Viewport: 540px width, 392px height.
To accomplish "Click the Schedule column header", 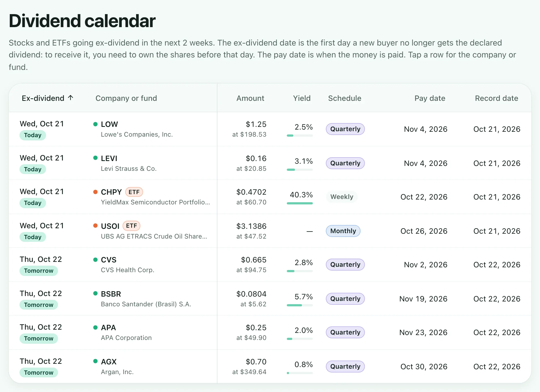I will (345, 98).
